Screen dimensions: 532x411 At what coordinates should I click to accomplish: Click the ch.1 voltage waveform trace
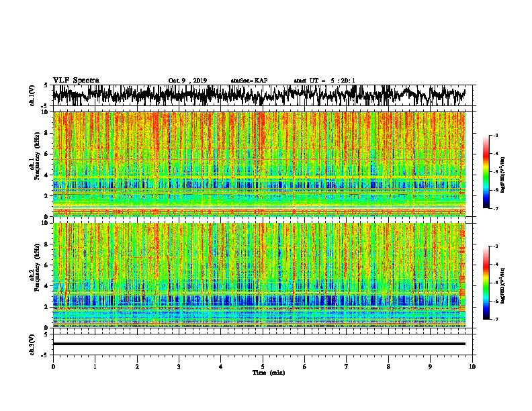coord(259,95)
